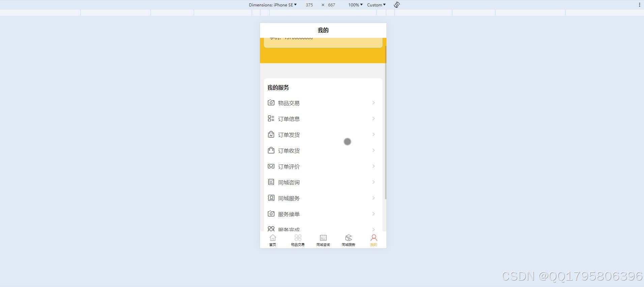Click the 订单评价 service label
This screenshot has height=287, width=644.
click(x=289, y=166)
